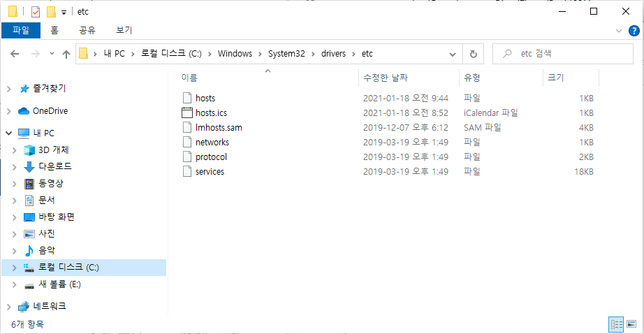
Task: Switch to the 홈 ribbon tab
Action: coord(54,31)
